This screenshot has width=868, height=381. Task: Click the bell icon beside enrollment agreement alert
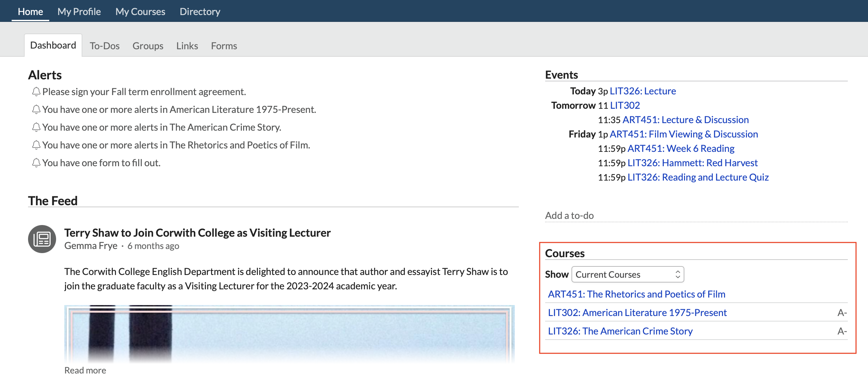pos(36,92)
